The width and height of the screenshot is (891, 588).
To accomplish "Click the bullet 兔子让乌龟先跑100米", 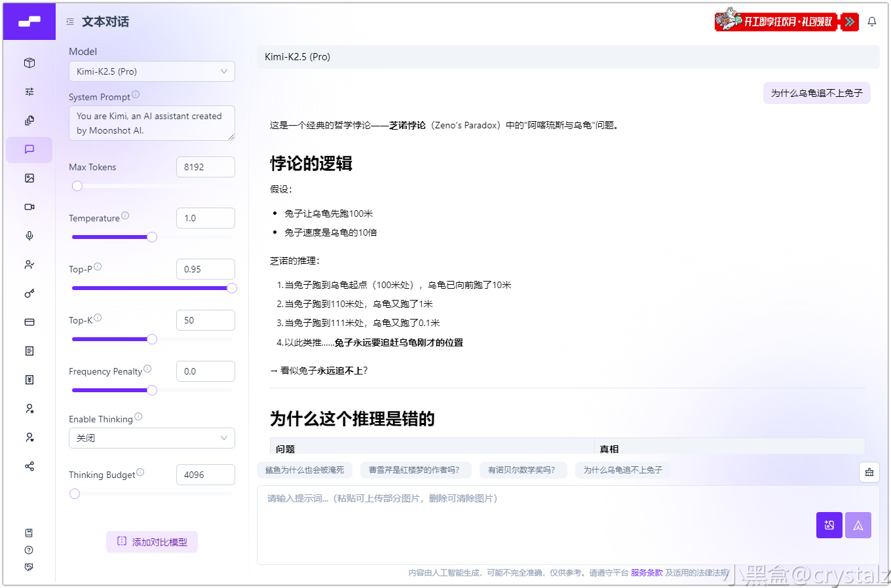I will point(329,213).
